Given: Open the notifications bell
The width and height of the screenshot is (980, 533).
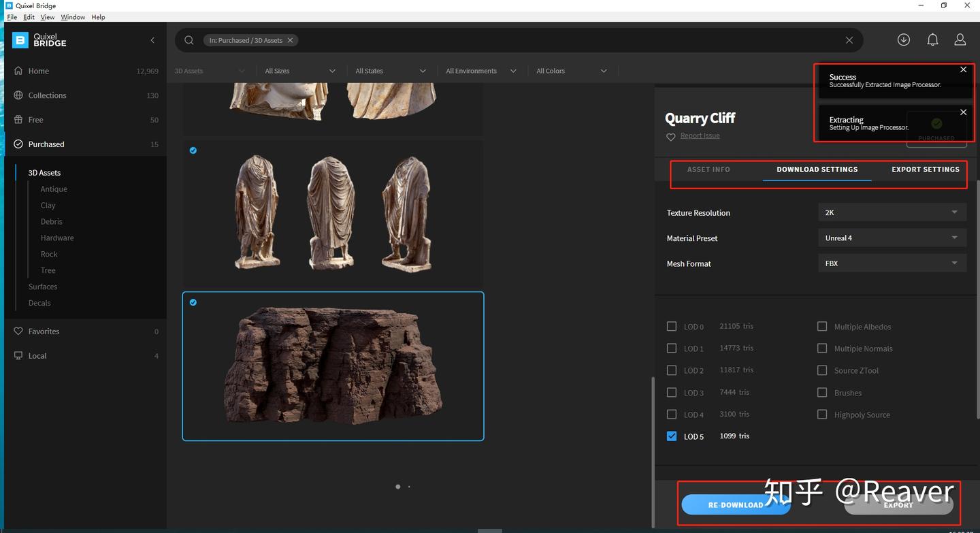Looking at the screenshot, I should (x=932, y=39).
